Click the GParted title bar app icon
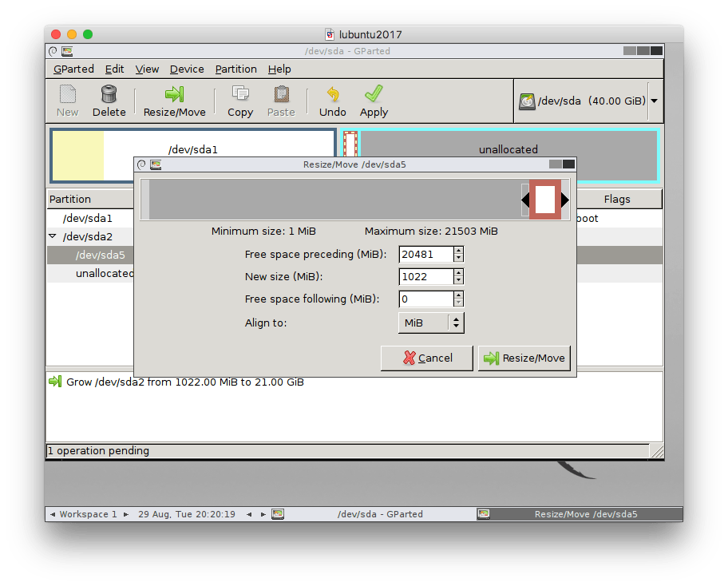Viewport: 728px width, 586px height. pyautogui.click(x=67, y=51)
